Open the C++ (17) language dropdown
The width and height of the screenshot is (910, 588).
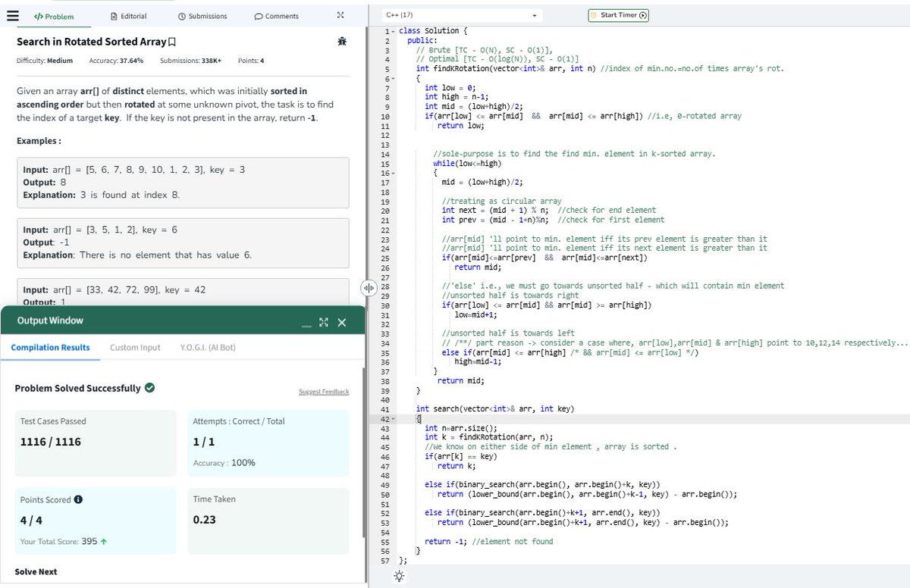click(x=462, y=15)
